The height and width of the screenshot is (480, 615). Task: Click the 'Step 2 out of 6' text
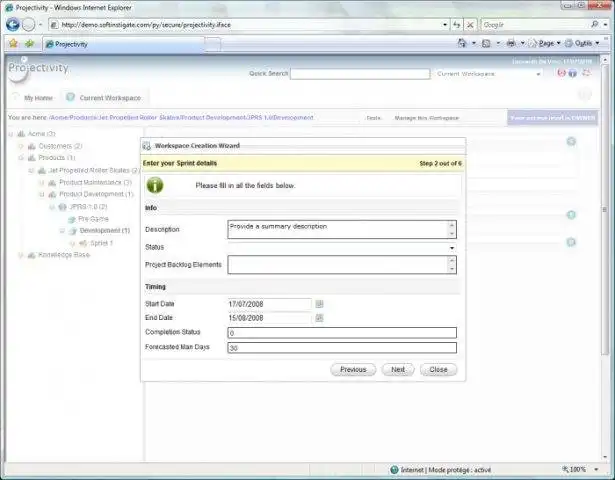tap(440, 163)
